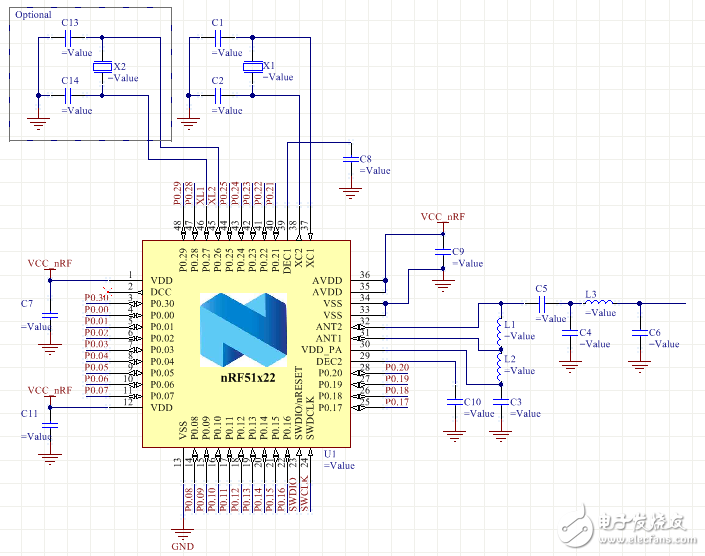Image resolution: width=705 pixels, height=556 pixels.
Task: Select the SWDIO/nRESET pin name
Action: (299, 403)
